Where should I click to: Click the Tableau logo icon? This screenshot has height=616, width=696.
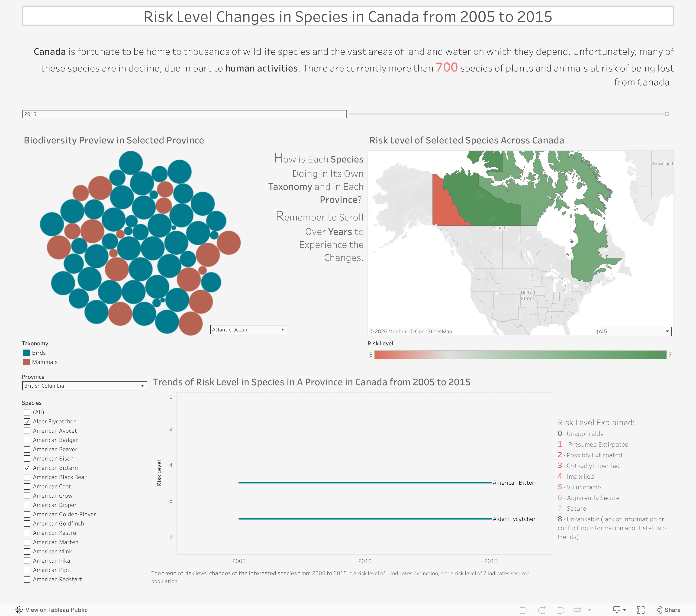click(x=19, y=610)
